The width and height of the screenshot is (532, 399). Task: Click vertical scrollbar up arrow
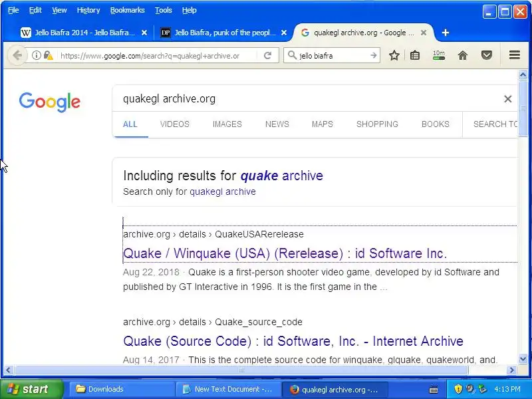[523, 74]
